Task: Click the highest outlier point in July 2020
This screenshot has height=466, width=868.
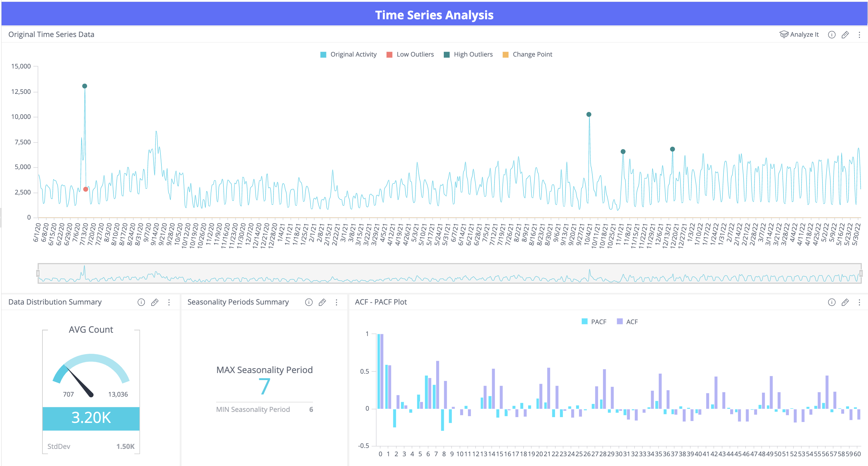Action: pyautogui.click(x=85, y=86)
